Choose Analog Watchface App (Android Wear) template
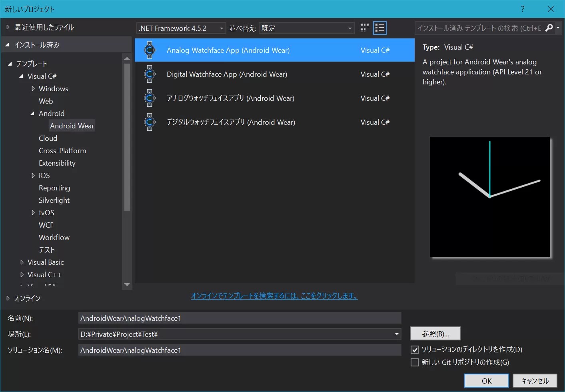The height and width of the screenshot is (392, 565). coord(274,50)
